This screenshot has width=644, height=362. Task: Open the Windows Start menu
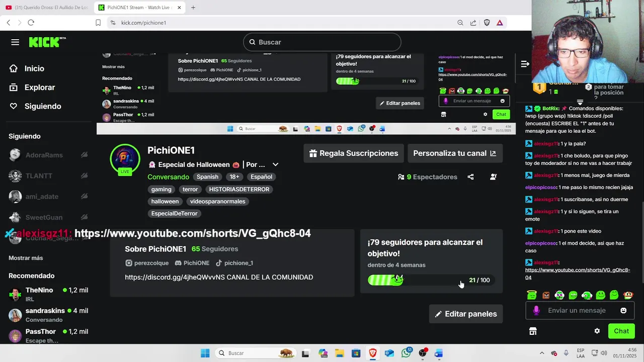(205, 353)
